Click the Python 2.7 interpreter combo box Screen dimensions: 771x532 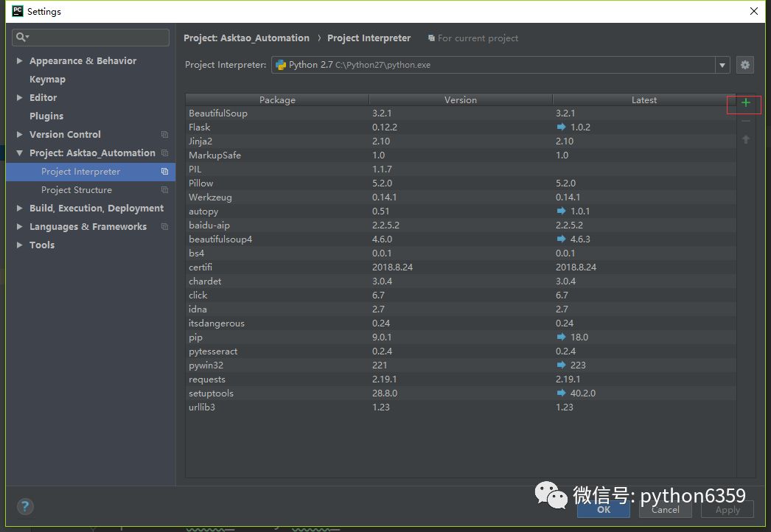point(500,65)
